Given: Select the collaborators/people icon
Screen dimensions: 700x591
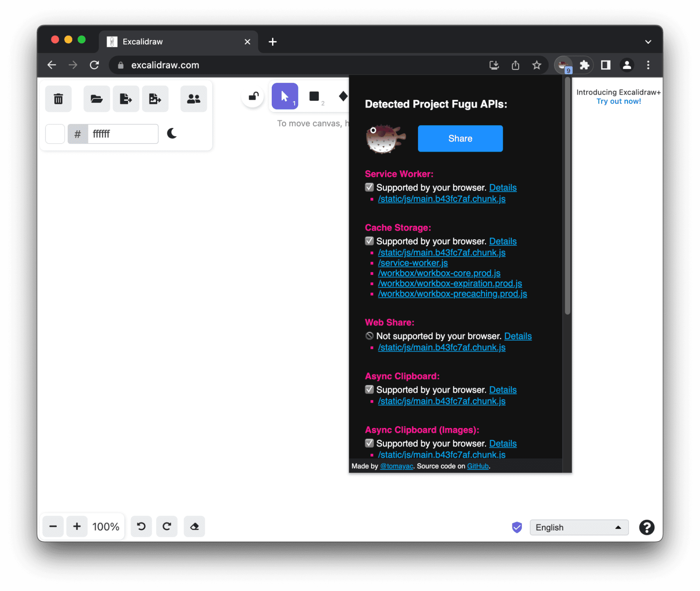Looking at the screenshot, I should point(194,99).
